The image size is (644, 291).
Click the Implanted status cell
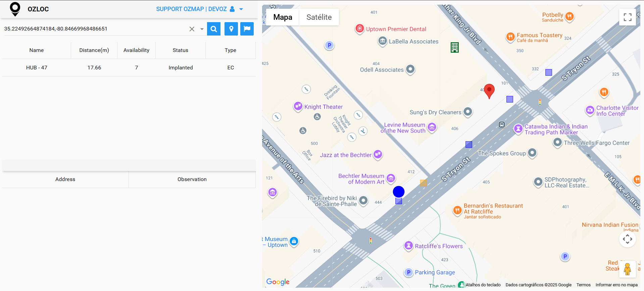(x=181, y=68)
